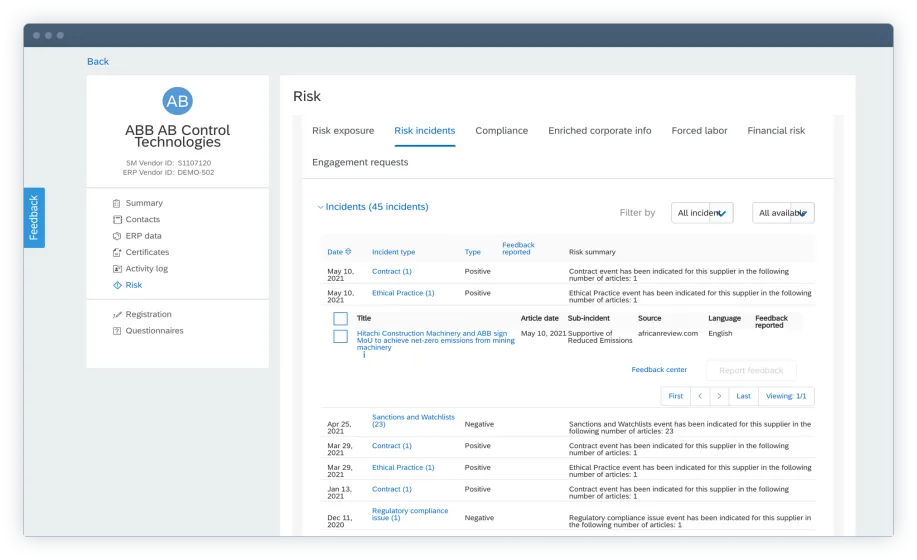
Task: Open the Jan 13 Contract (1) incident
Action: (x=392, y=489)
